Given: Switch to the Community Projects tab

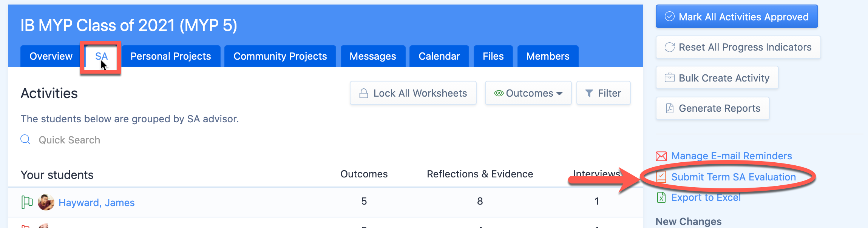Looking at the screenshot, I should 280,56.
